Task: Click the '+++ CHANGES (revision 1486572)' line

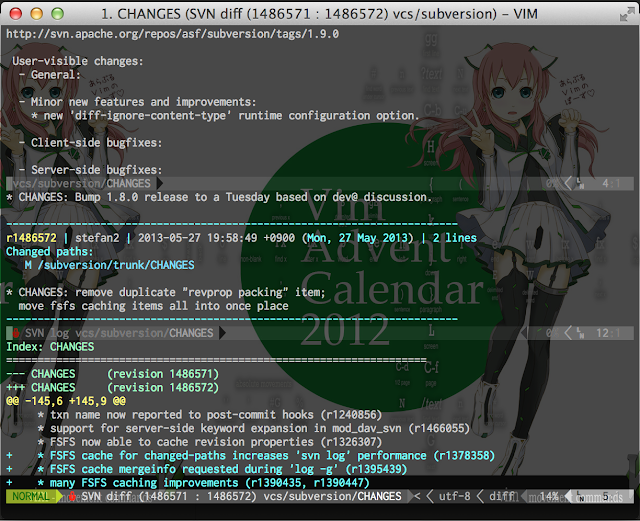Action: coord(112,387)
